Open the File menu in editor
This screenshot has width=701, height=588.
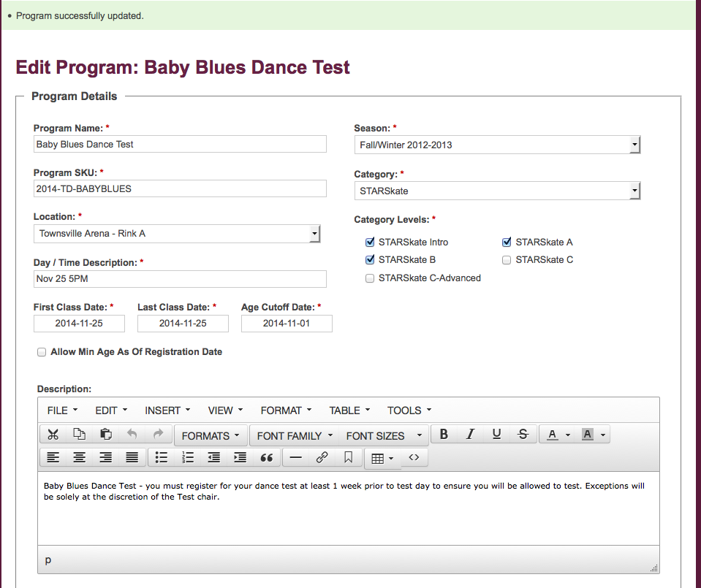coord(62,411)
